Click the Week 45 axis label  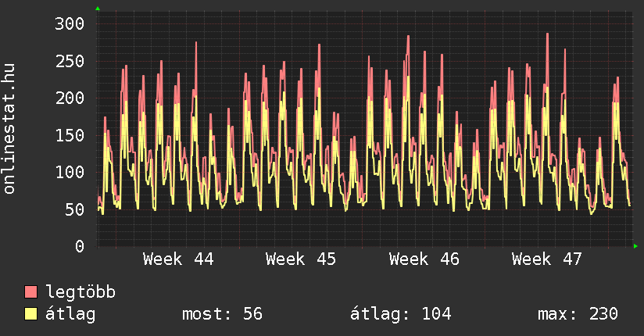point(301,259)
